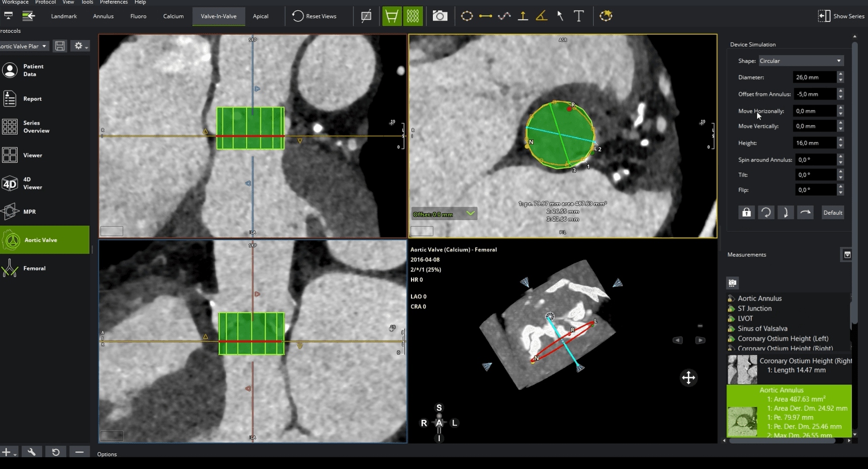Lock the device simulation with the padlock icon

[747, 212]
